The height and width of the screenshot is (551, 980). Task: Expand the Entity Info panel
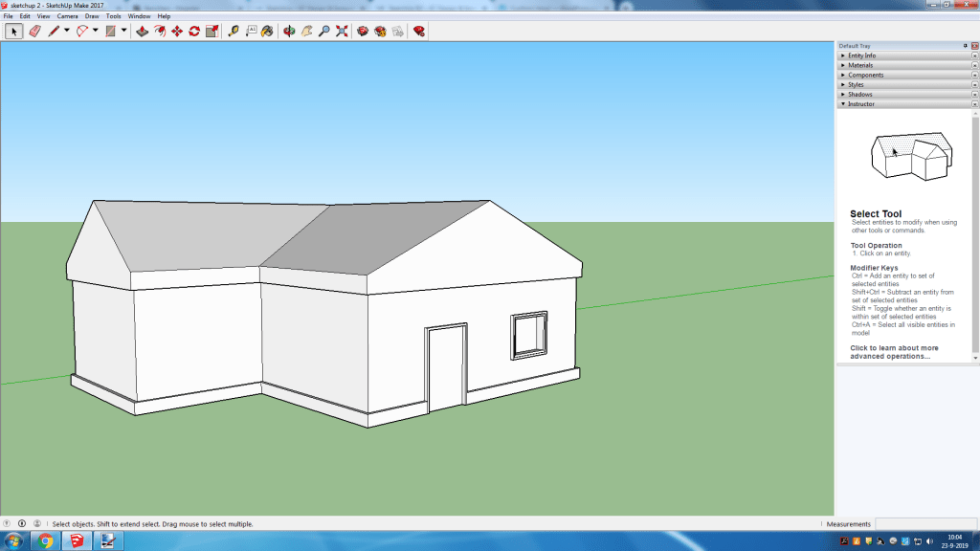click(x=861, y=55)
